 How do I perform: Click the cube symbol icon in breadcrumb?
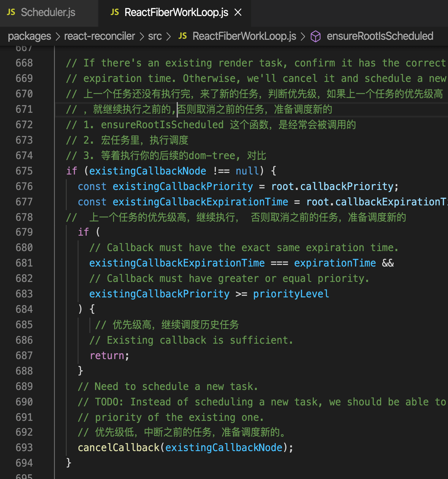click(x=316, y=37)
